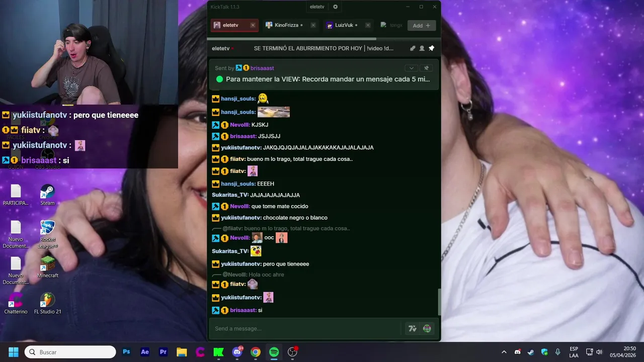Click brisaaast username beside 'JSJJSJJ'
The width and height of the screenshot is (644, 362).
pos(243,136)
